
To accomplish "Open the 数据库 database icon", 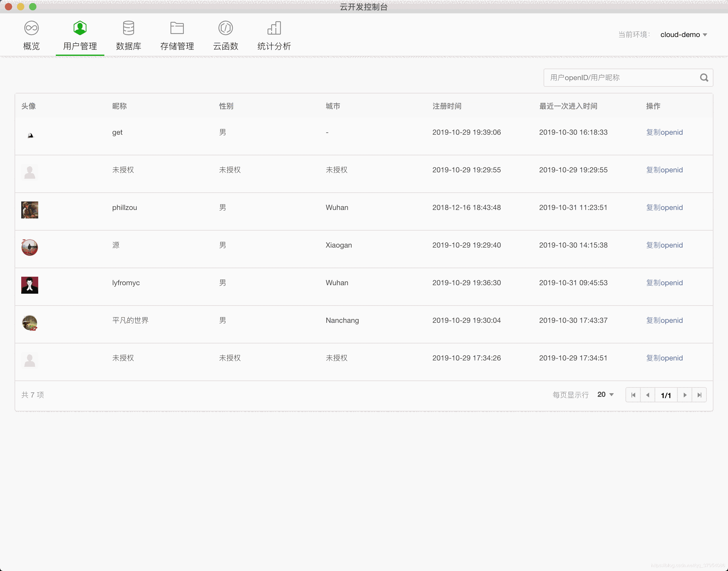I will click(x=128, y=28).
